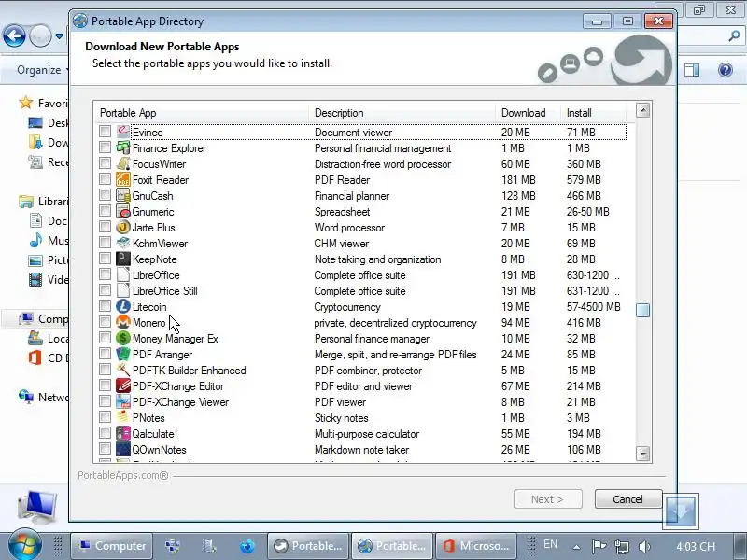Click the PNotes sticky note icon
This screenshot has width=747, height=560.
[x=123, y=417]
